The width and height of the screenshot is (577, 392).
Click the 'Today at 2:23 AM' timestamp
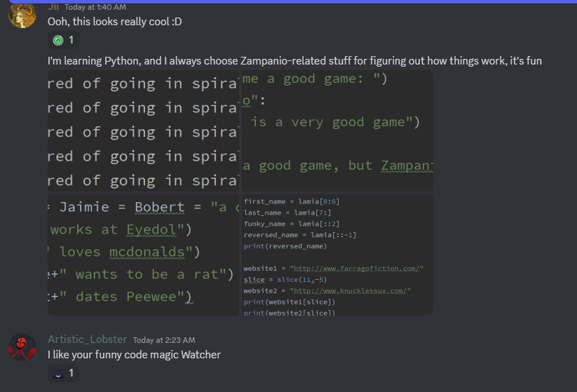pos(163,340)
